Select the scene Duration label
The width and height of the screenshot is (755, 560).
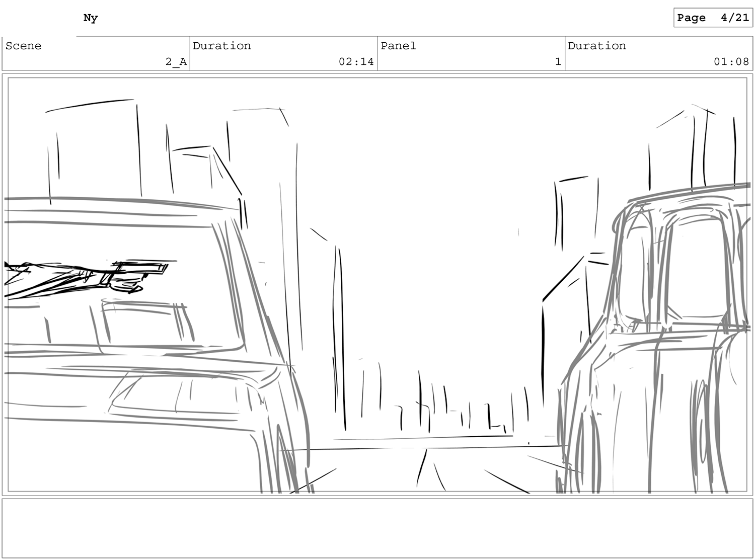222,46
